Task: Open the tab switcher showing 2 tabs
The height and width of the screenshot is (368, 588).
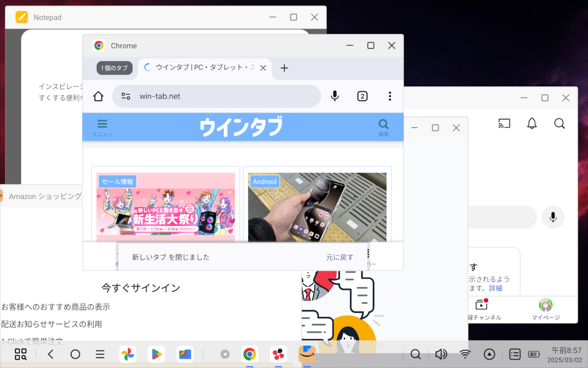Action: (x=362, y=96)
